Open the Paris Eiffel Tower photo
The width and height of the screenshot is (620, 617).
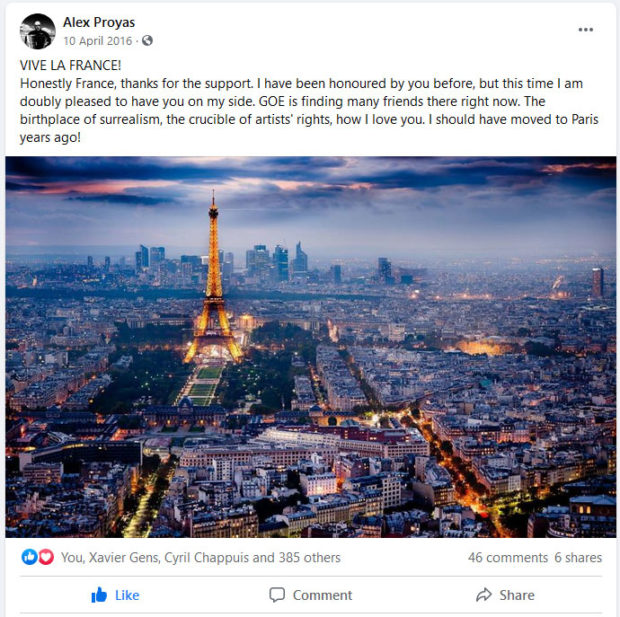coord(310,347)
